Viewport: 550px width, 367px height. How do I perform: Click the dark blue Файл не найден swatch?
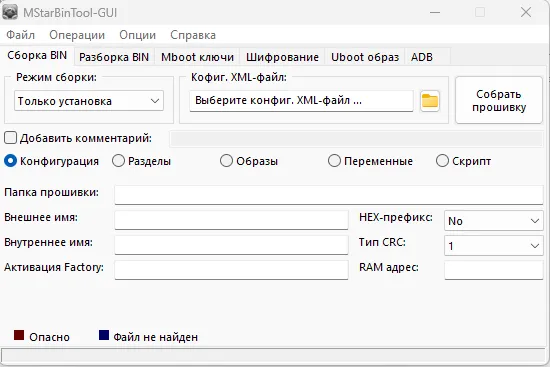[x=104, y=335]
